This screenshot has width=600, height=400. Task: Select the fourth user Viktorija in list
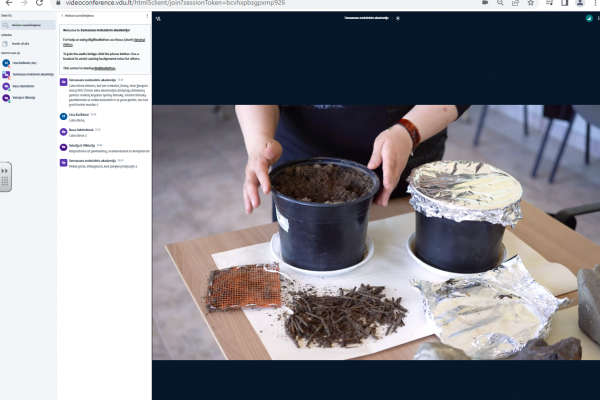click(x=28, y=98)
